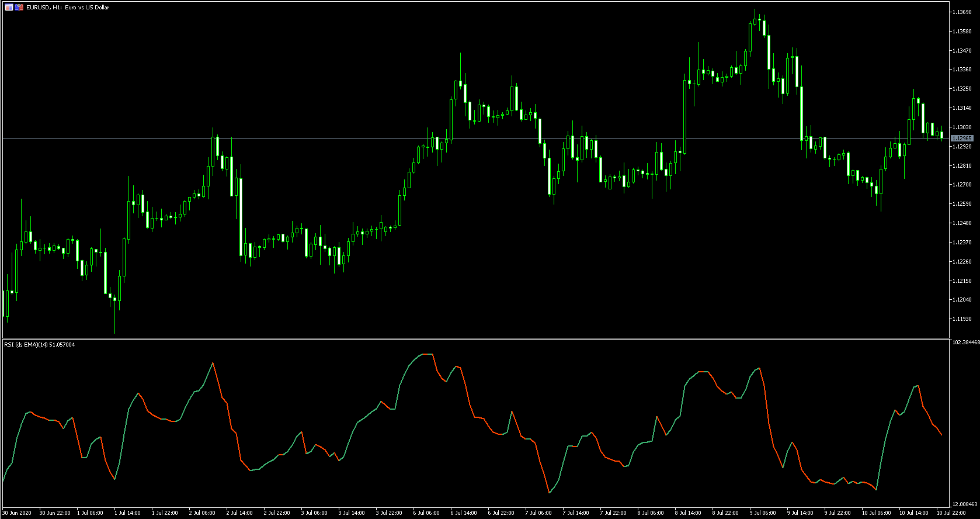Click the 2 Jul 14:00 time label
The height and width of the screenshot is (519, 980).
pyautogui.click(x=239, y=513)
